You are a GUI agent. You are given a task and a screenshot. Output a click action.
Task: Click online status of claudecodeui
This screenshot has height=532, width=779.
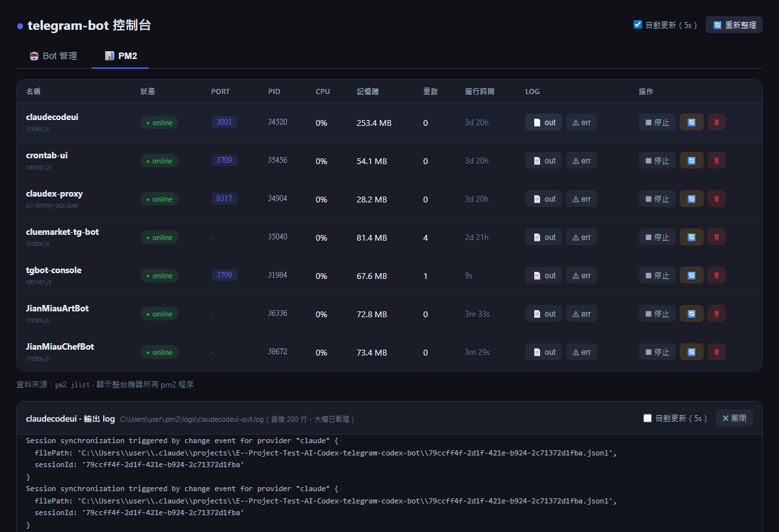(159, 123)
